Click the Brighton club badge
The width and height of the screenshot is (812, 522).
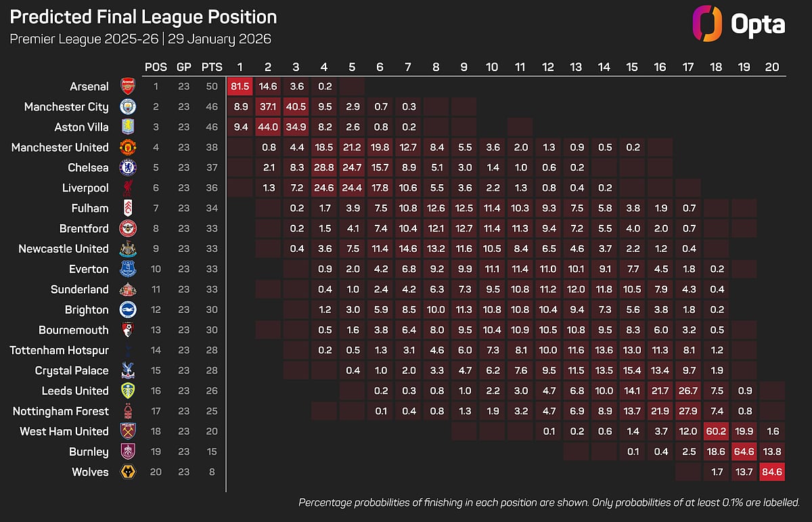point(127,309)
